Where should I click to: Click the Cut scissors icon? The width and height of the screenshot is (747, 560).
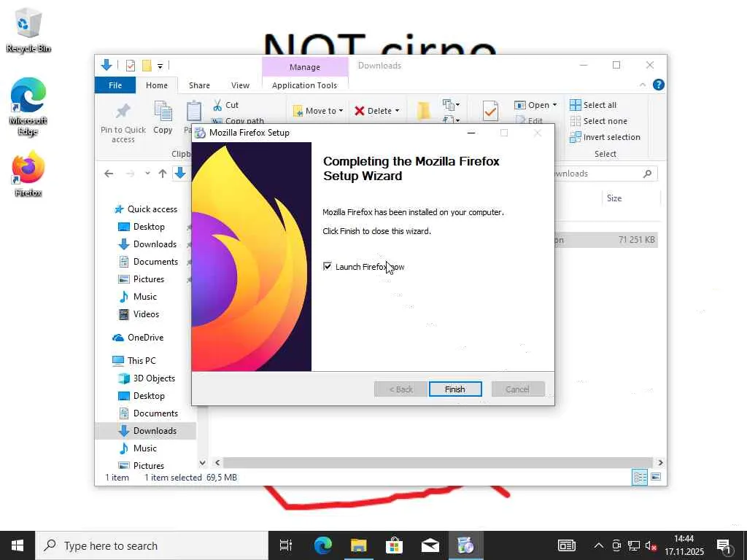coord(217,105)
